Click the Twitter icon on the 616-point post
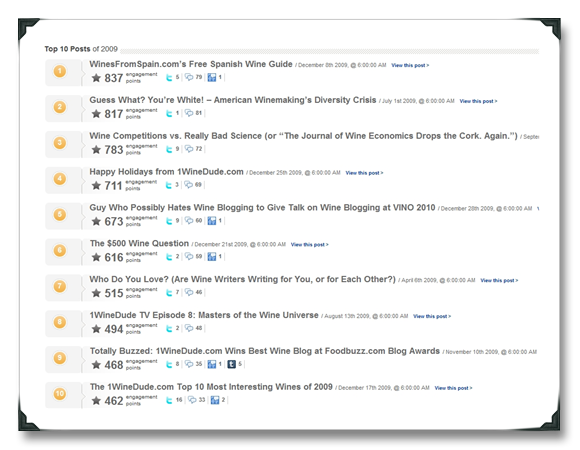The height and width of the screenshot is (450, 580). [x=169, y=257]
